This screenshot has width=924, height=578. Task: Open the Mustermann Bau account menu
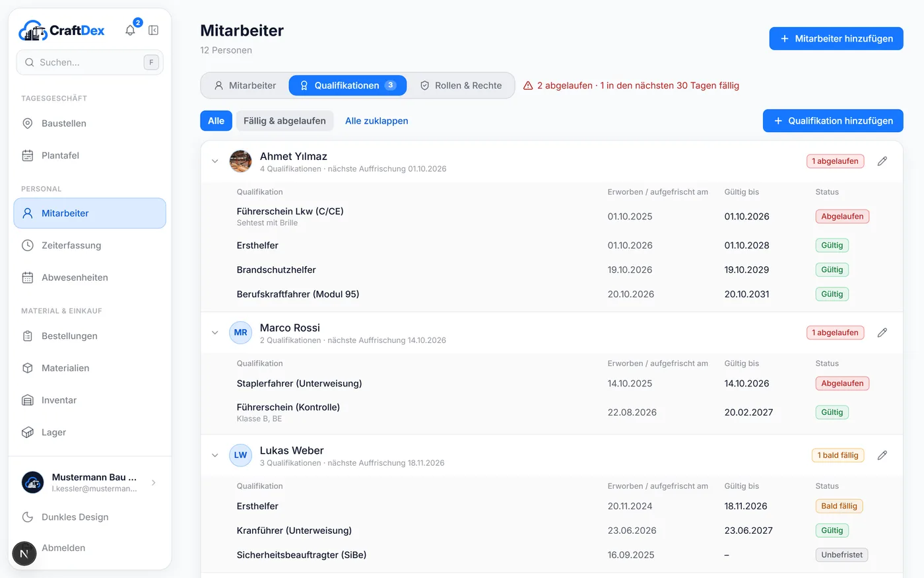tap(90, 482)
